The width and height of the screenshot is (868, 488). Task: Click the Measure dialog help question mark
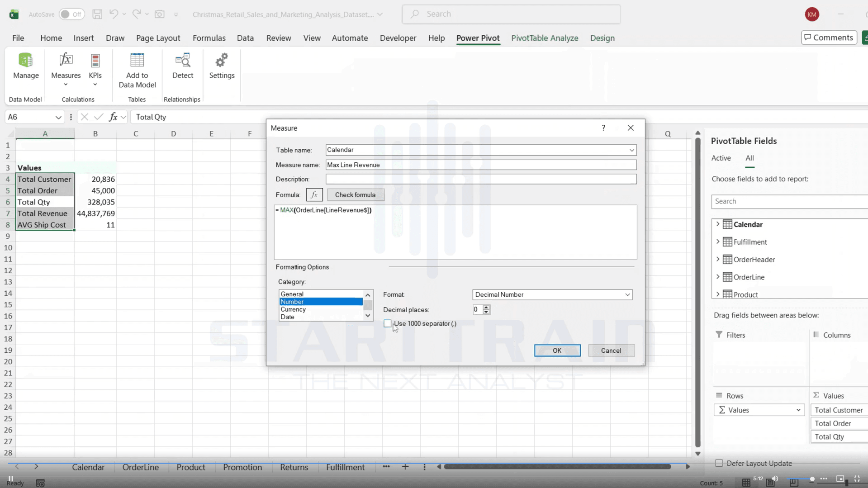(603, 128)
